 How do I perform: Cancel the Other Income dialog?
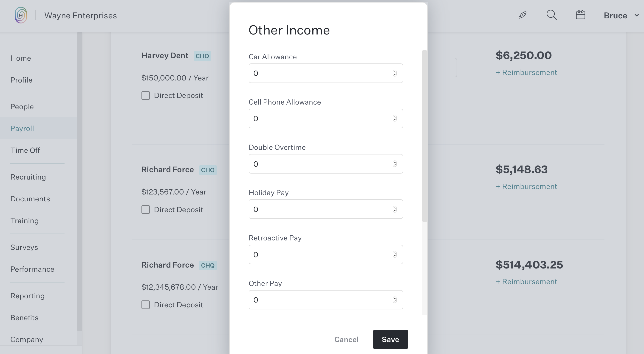pos(346,339)
